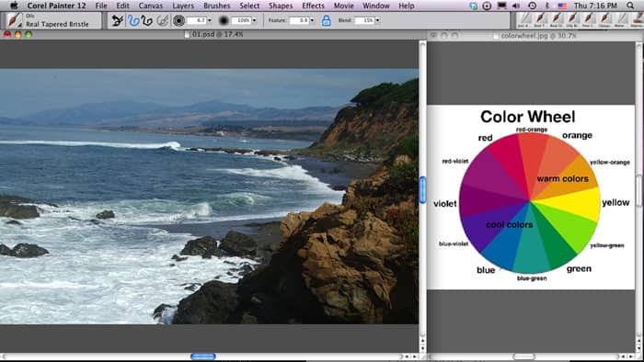Click the display mirroring menu bar icon
Image resolution: width=644 pixels, height=362 pixels.
coord(502,6)
